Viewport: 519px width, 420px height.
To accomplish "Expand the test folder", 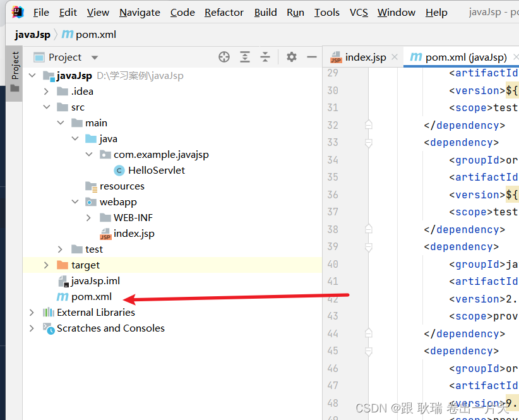I will (x=60, y=249).
